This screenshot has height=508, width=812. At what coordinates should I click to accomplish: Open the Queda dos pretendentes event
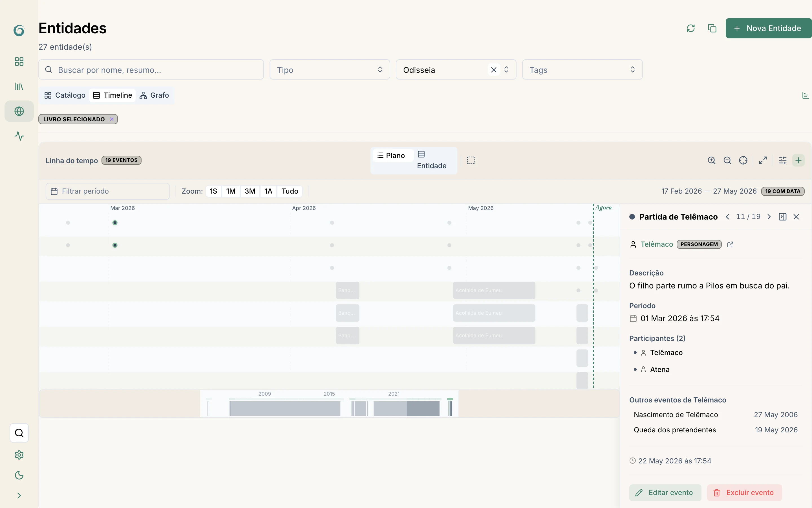[715, 430]
